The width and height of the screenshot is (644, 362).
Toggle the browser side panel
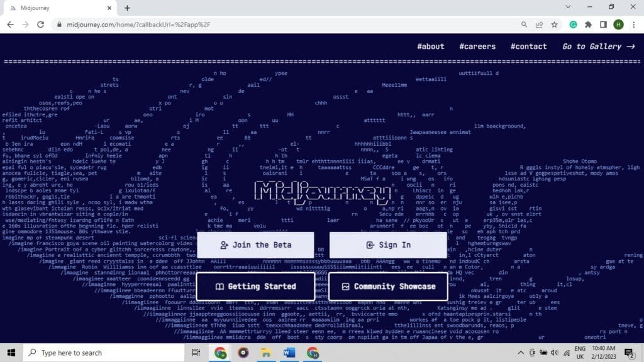pos(603,25)
